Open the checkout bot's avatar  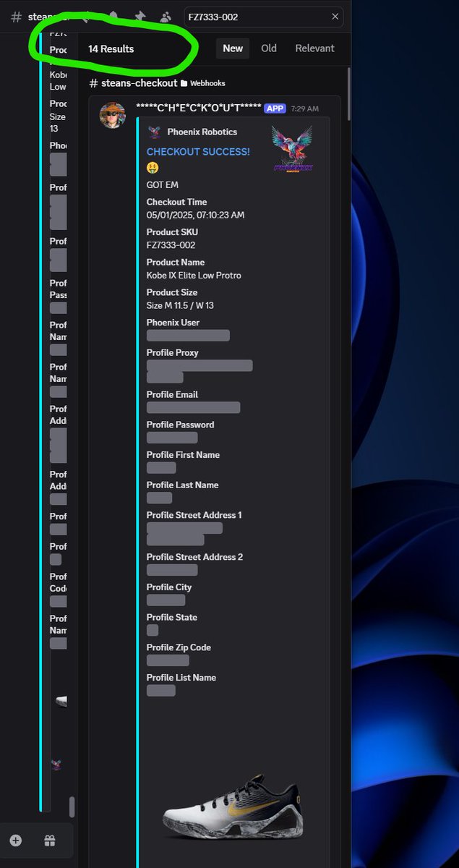(112, 116)
